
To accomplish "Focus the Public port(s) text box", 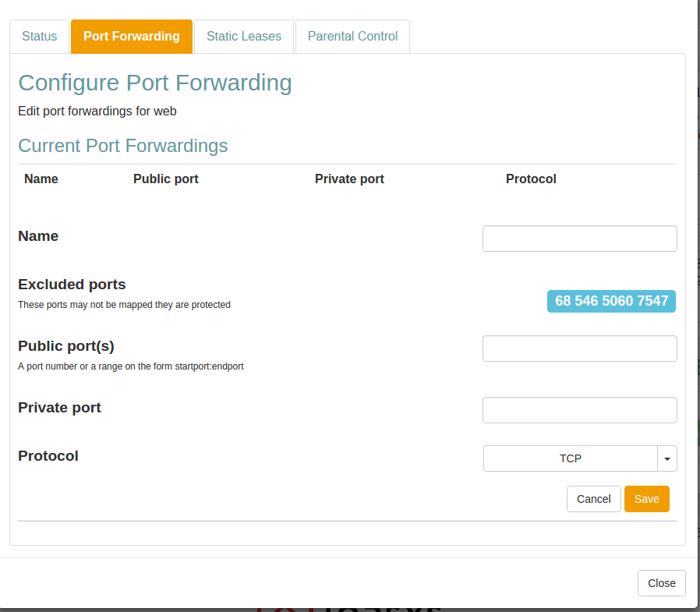I will click(579, 348).
